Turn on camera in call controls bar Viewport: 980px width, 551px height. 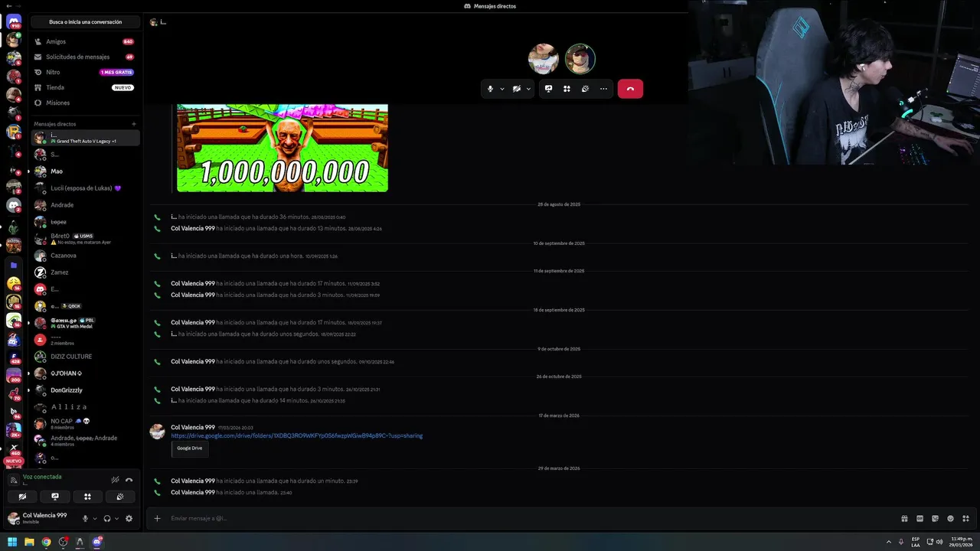coord(517,89)
